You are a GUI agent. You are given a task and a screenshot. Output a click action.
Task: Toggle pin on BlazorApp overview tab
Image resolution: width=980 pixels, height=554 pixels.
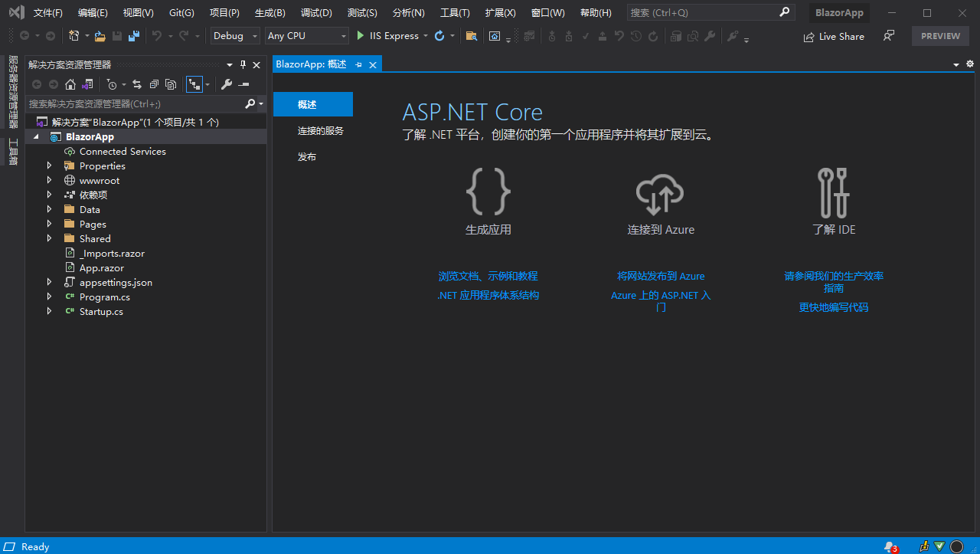(x=358, y=65)
